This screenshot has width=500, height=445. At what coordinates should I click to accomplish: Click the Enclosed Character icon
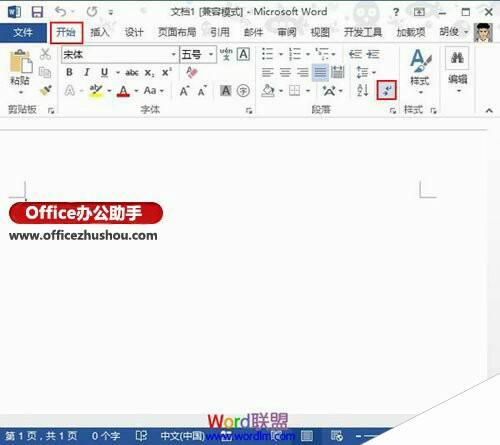243,91
